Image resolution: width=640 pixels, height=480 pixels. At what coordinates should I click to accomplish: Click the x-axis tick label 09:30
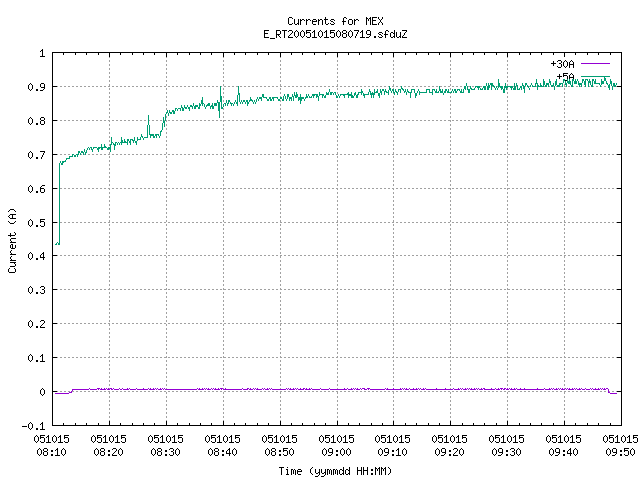coord(507,452)
